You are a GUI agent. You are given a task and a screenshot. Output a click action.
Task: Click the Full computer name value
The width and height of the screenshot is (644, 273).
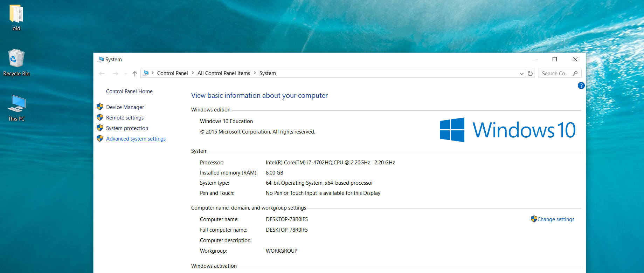tap(287, 230)
